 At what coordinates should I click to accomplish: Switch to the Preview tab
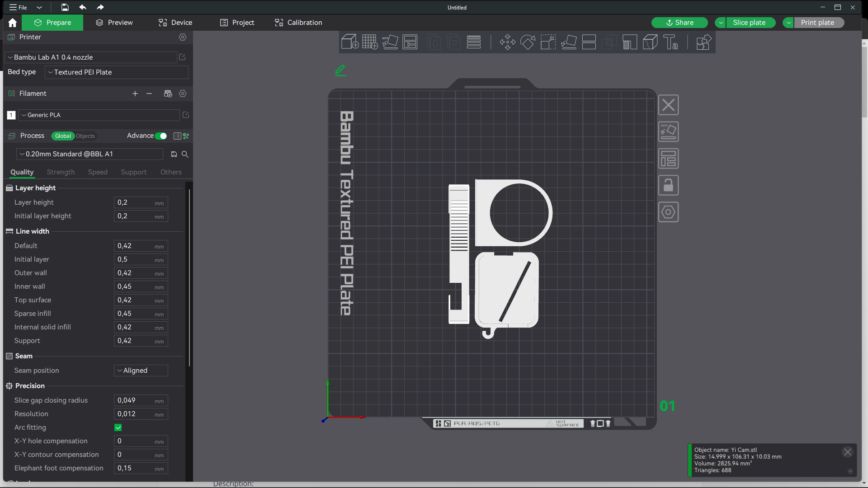pyautogui.click(x=114, y=23)
